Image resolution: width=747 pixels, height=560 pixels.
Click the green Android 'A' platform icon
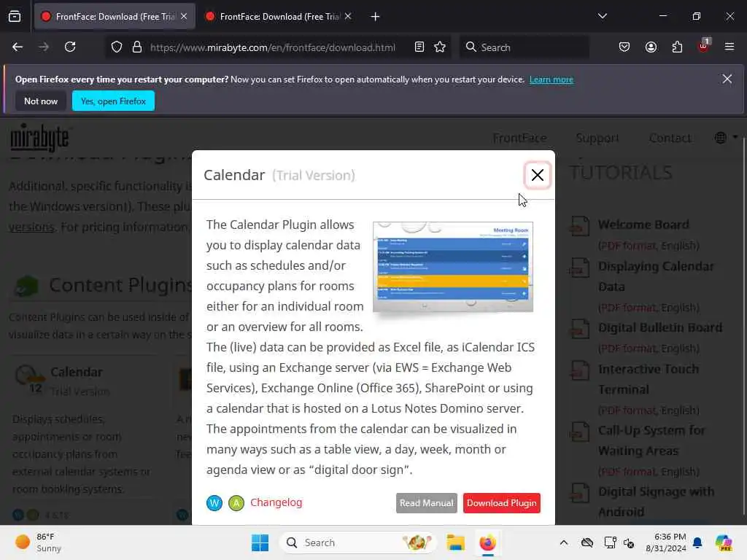click(x=236, y=503)
